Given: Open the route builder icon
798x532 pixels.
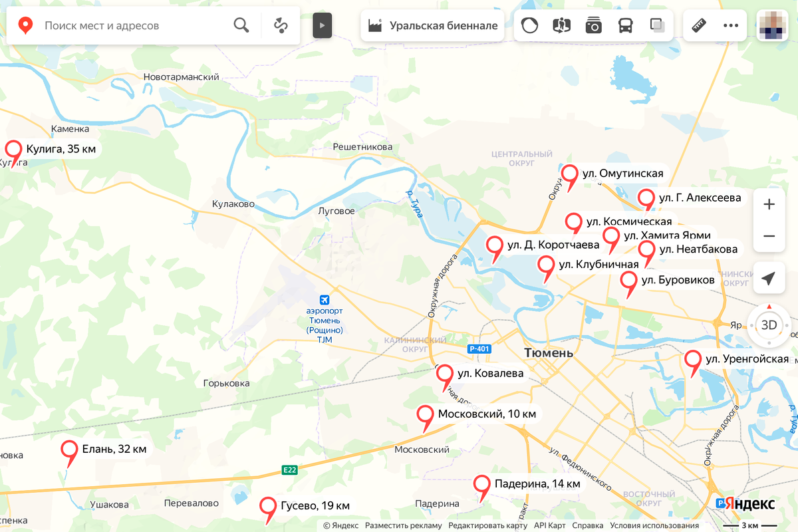Looking at the screenshot, I should point(281,26).
